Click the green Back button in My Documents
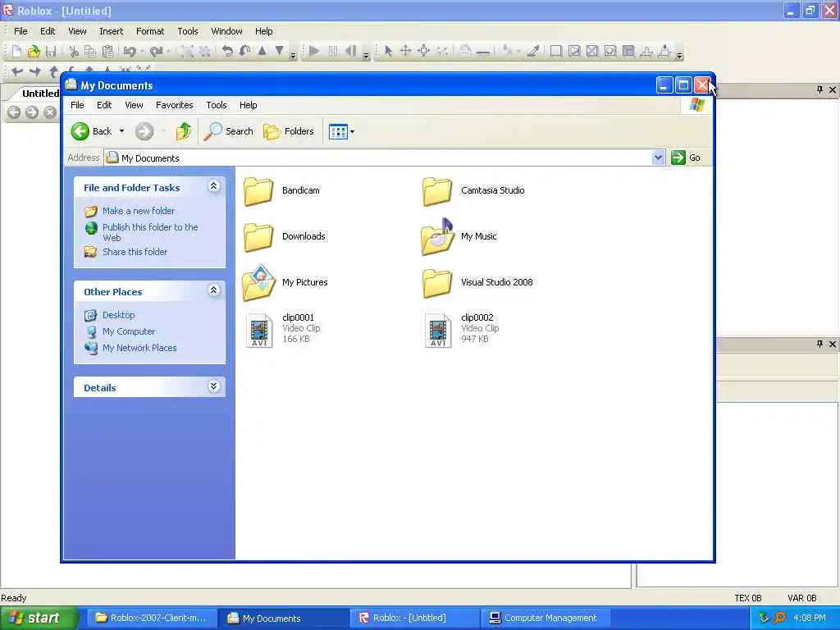The image size is (840, 630). tap(91, 131)
